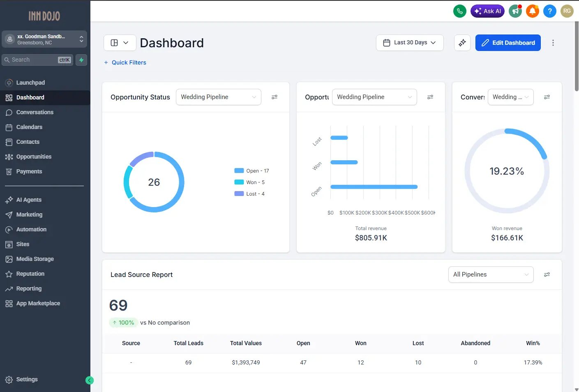The image size is (579, 392).
Task: Expand the Last 30 Days date selector
Action: (409, 42)
